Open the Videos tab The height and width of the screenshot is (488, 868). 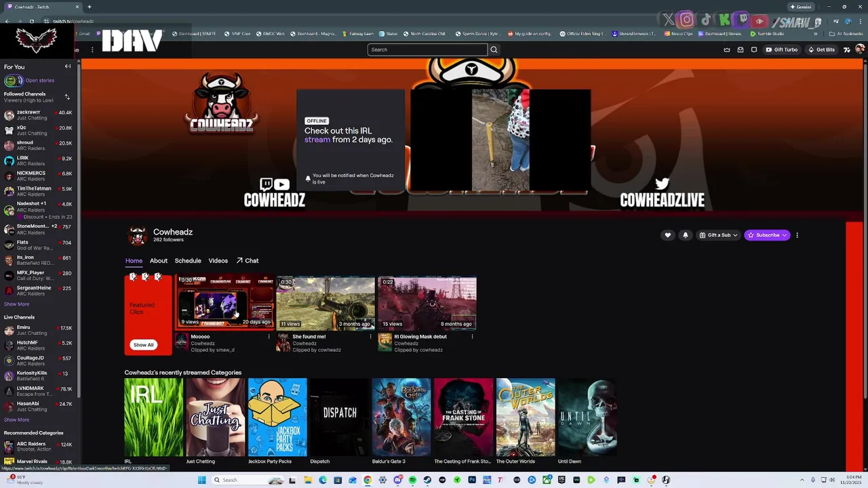pos(218,261)
